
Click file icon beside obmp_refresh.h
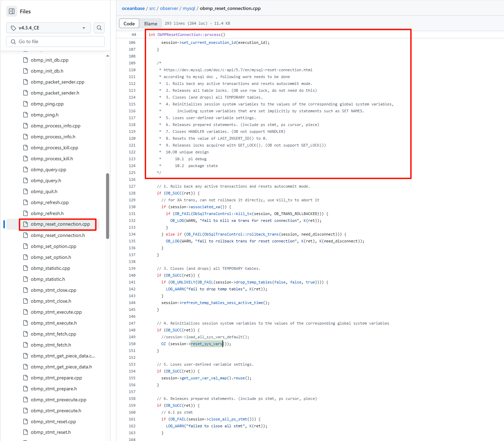[x=25, y=213]
